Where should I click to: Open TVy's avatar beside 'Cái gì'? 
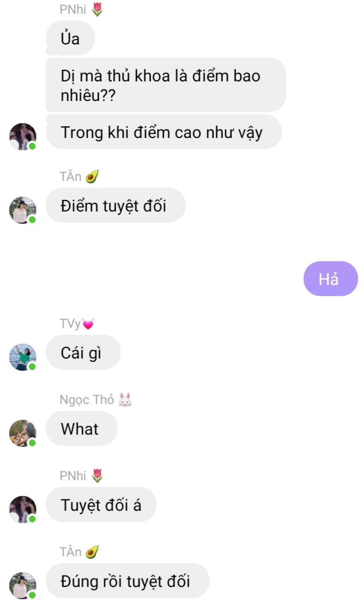(23, 357)
